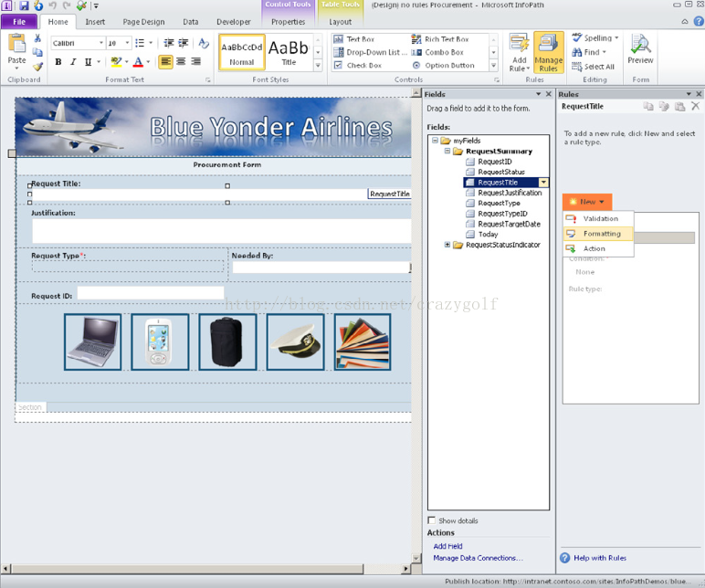Image resolution: width=705 pixels, height=588 pixels.
Task: Click the Request ID input field
Action: point(151,294)
